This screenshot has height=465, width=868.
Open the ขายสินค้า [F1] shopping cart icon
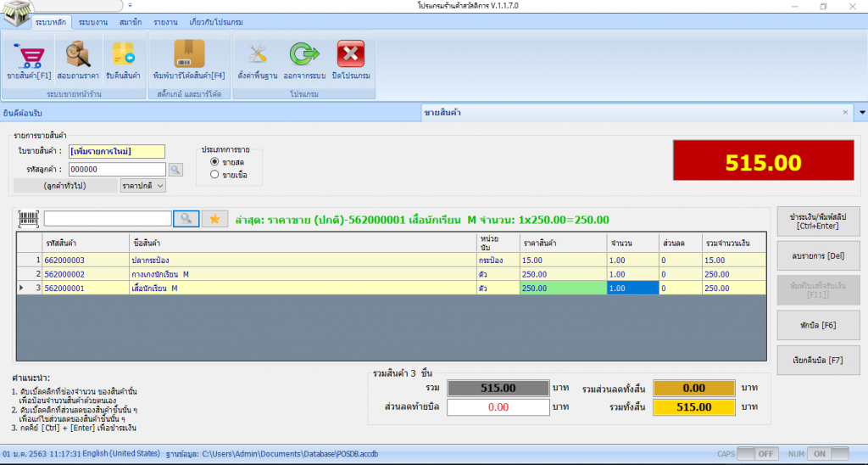29,55
